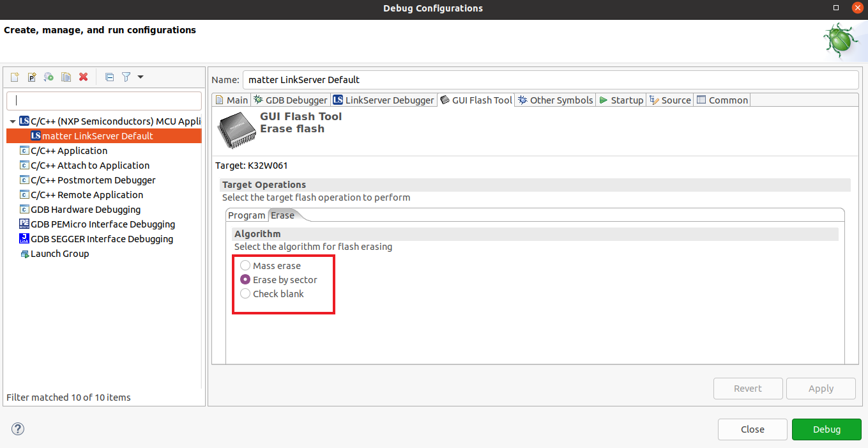Duplicate the selected launch configuration
The width and height of the screenshot is (868, 448).
(x=66, y=77)
